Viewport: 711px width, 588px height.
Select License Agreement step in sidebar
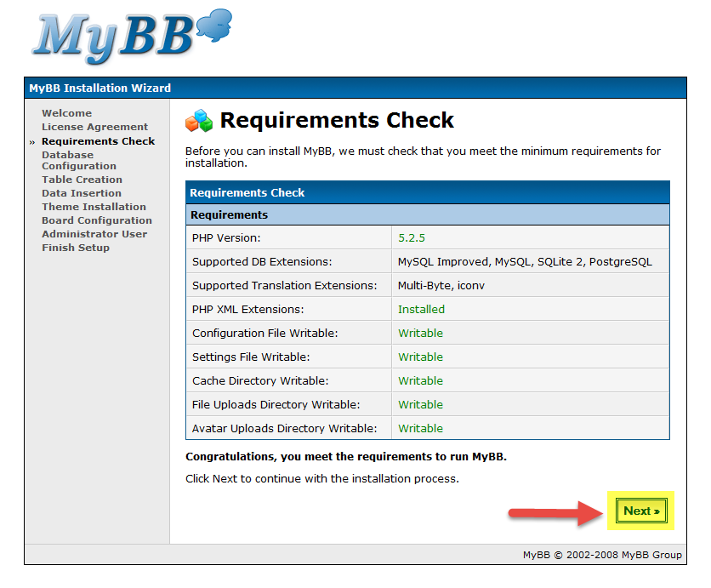click(x=94, y=127)
